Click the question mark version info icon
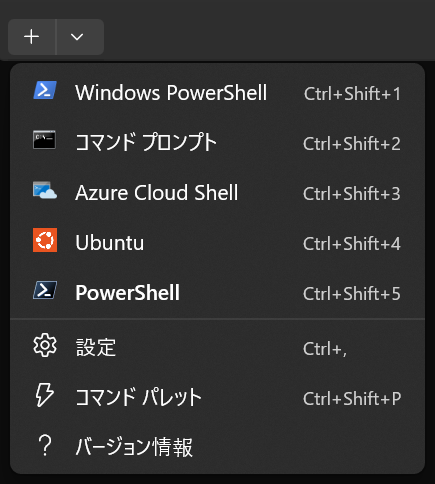435x484 pixels. click(45, 445)
